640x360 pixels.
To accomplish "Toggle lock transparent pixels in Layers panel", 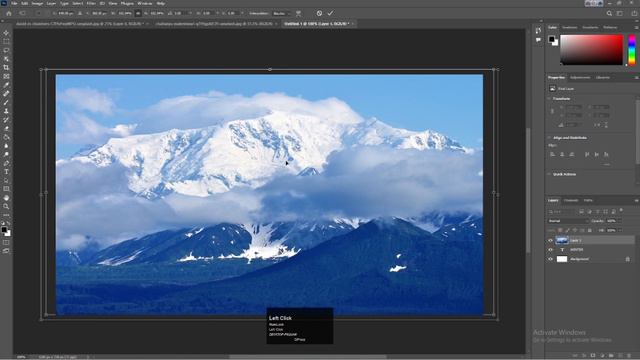I will click(x=560, y=231).
